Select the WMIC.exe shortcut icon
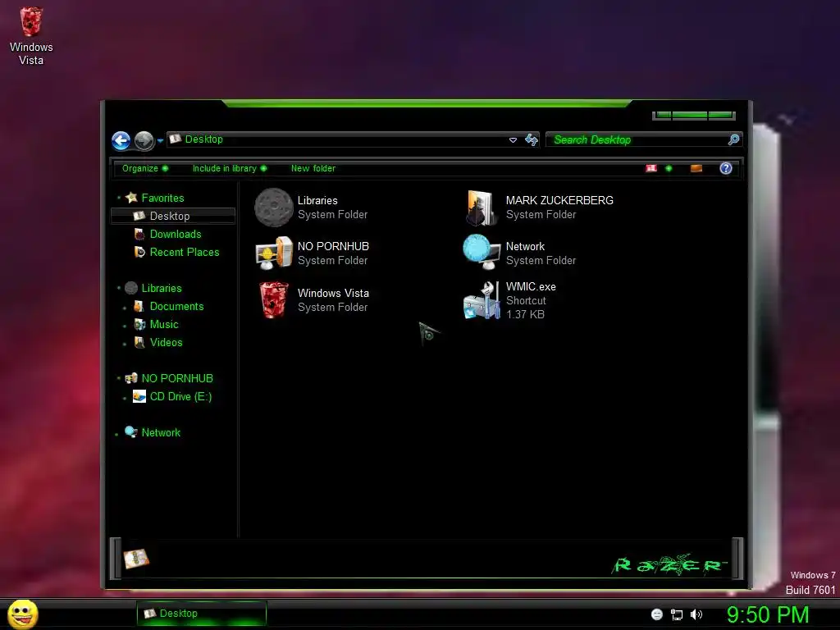The image size is (840, 630). [x=481, y=300]
